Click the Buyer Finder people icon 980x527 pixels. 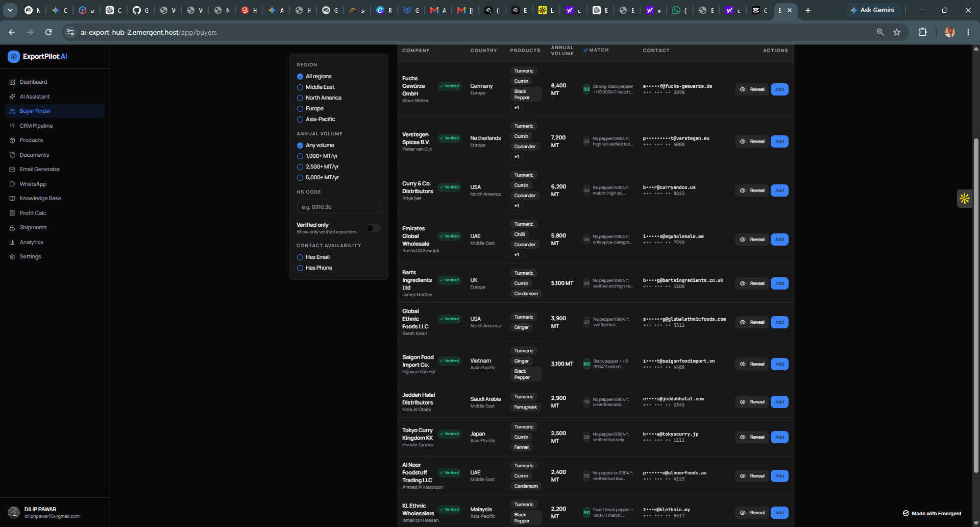point(12,111)
